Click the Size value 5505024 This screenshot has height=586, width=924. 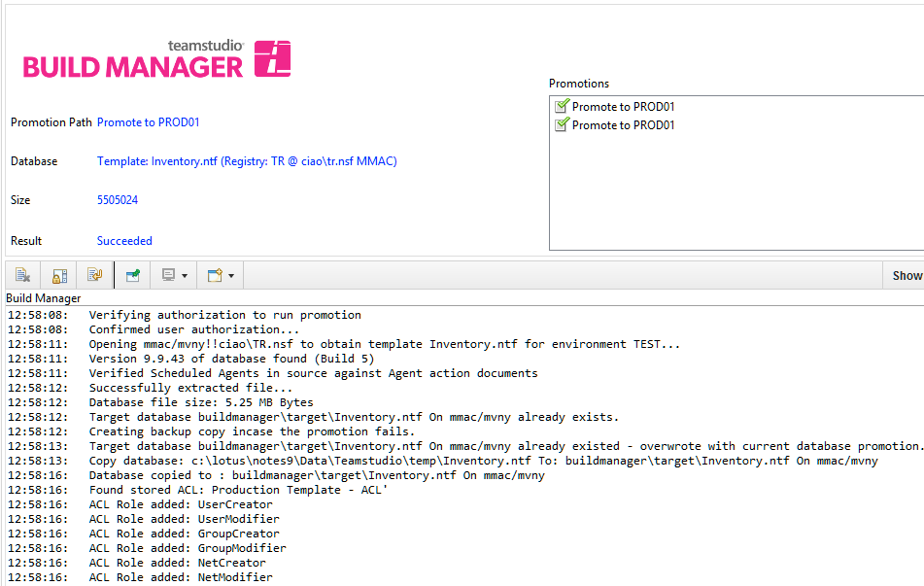pyautogui.click(x=118, y=200)
